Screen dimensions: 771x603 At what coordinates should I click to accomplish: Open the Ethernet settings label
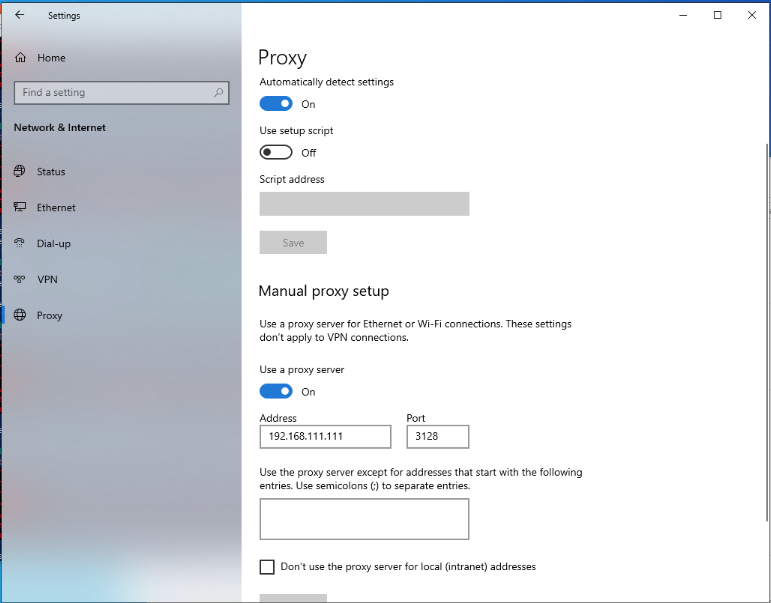(56, 208)
